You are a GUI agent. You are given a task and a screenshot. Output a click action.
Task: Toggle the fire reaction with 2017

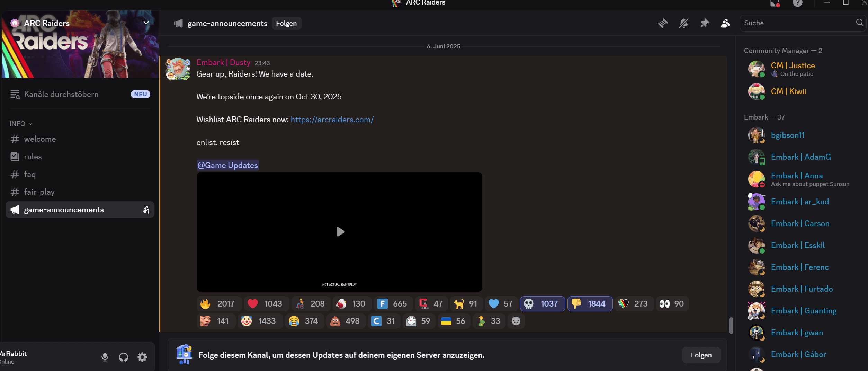[219, 304]
